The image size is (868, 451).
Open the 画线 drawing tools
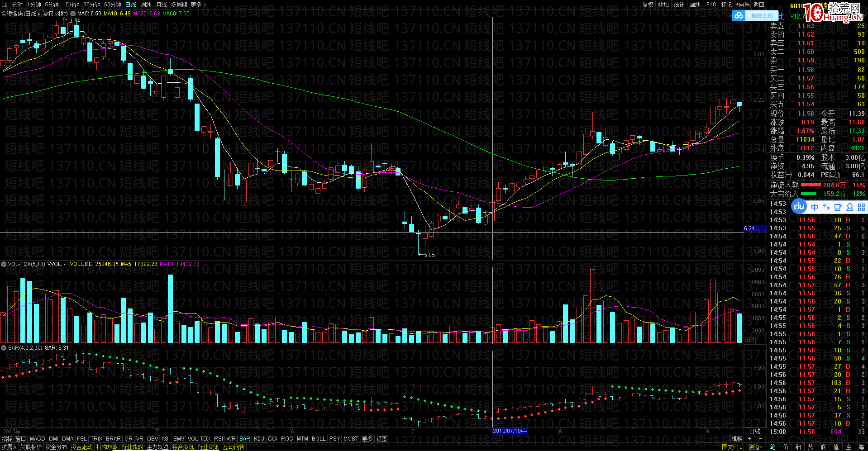pos(695,5)
